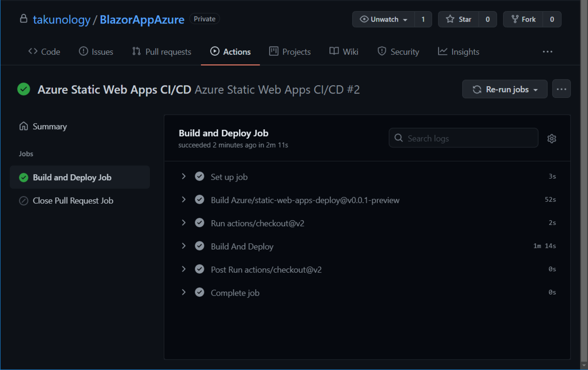Viewport: 588px width, 370px height.
Task: Click the status check icon for Set up job
Action: (199, 176)
